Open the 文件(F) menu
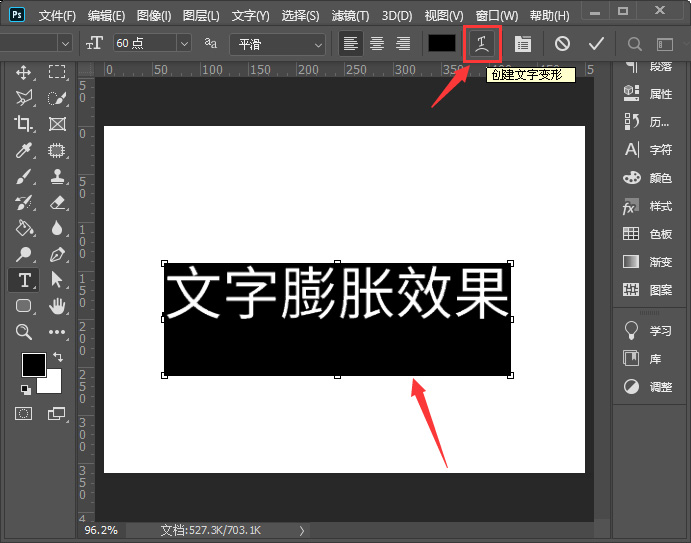 pyautogui.click(x=57, y=16)
